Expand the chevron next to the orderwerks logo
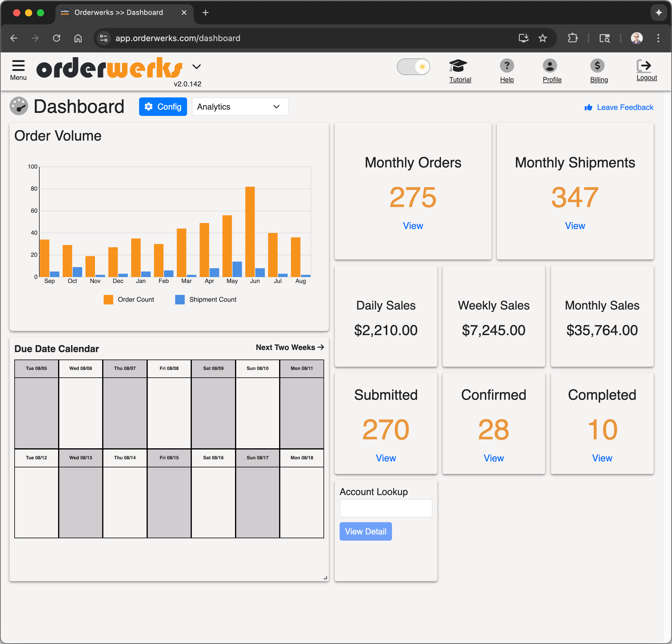Image resolution: width=672 pixels, height=644 pixels. click(197, 67)
